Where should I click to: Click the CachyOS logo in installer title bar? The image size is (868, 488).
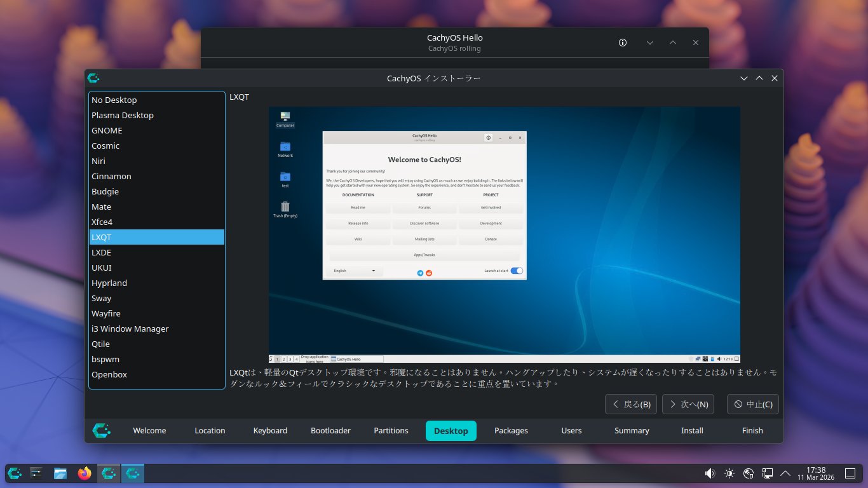point(93,78)
